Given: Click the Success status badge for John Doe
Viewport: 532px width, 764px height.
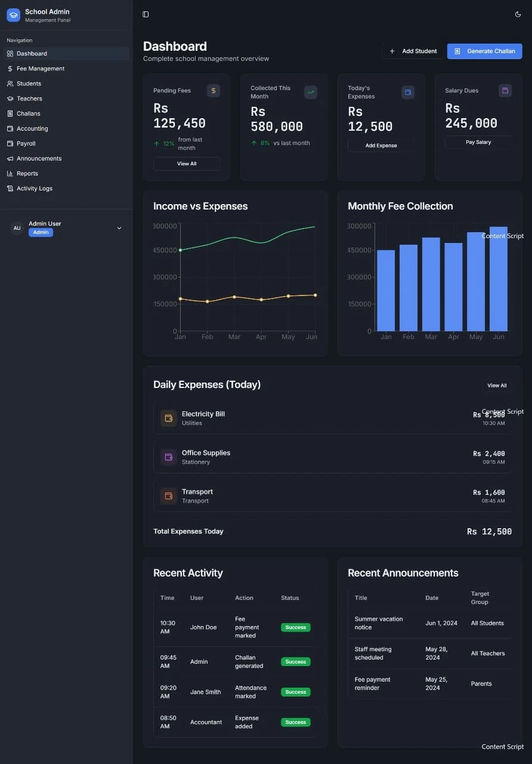Looking at the screenshot, I should (x=295, y=627).
